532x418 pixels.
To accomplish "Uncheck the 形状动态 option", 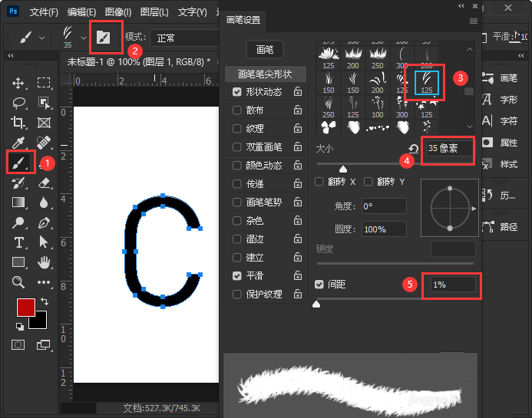I will (236, 92).
